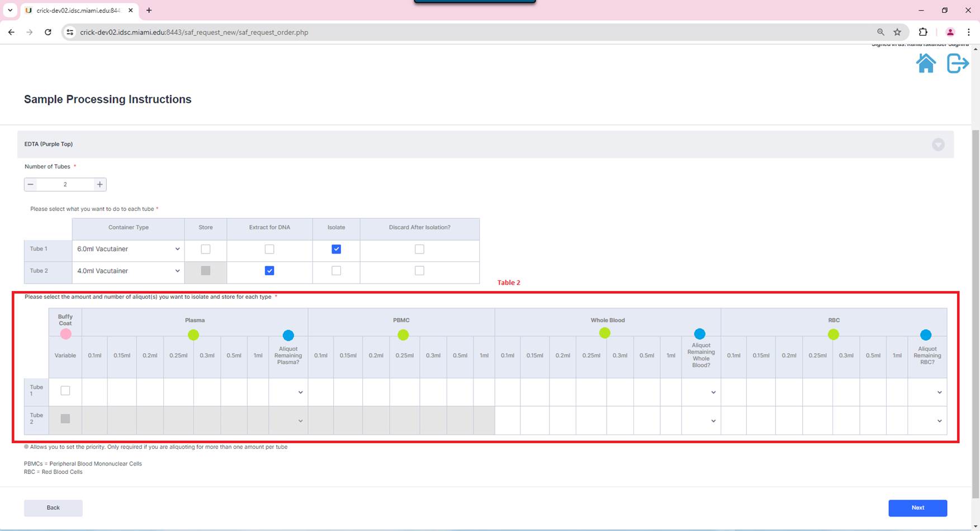The height and width of the screenshot is (531, 980).
Task: Uncheck Extract for DNA for Tube 2
Action: (269, 271)
